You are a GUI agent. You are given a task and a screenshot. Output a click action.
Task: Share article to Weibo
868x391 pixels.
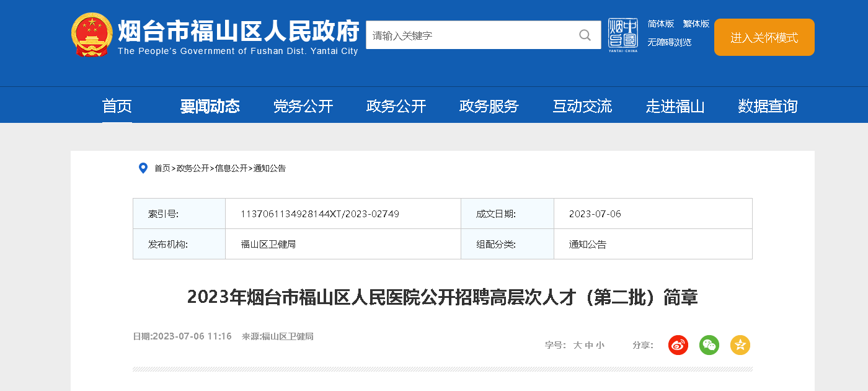tap(678, 345)
